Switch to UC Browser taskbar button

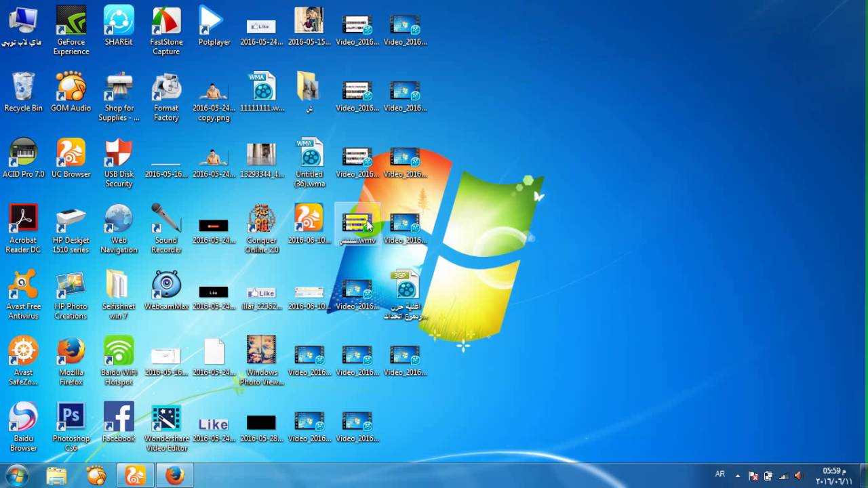(136, 476)
